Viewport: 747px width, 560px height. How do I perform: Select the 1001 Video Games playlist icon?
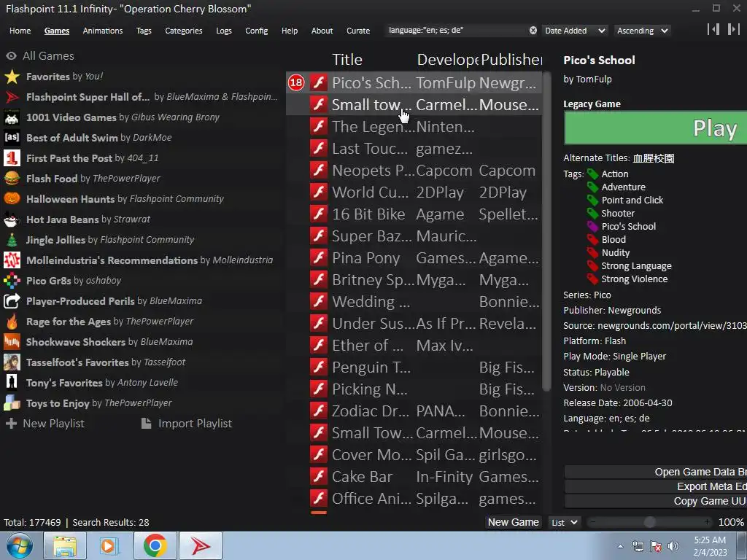click(x=12, y=117)
